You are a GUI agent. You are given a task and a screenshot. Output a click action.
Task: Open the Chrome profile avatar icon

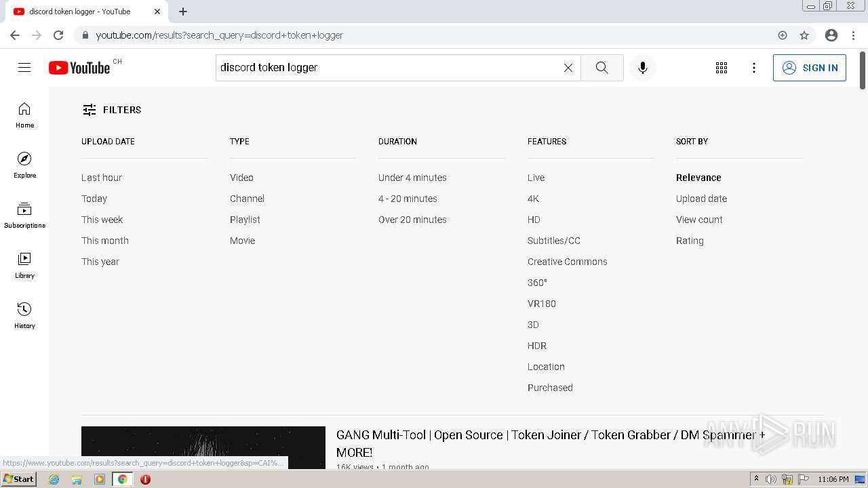(x=831, y=35)
